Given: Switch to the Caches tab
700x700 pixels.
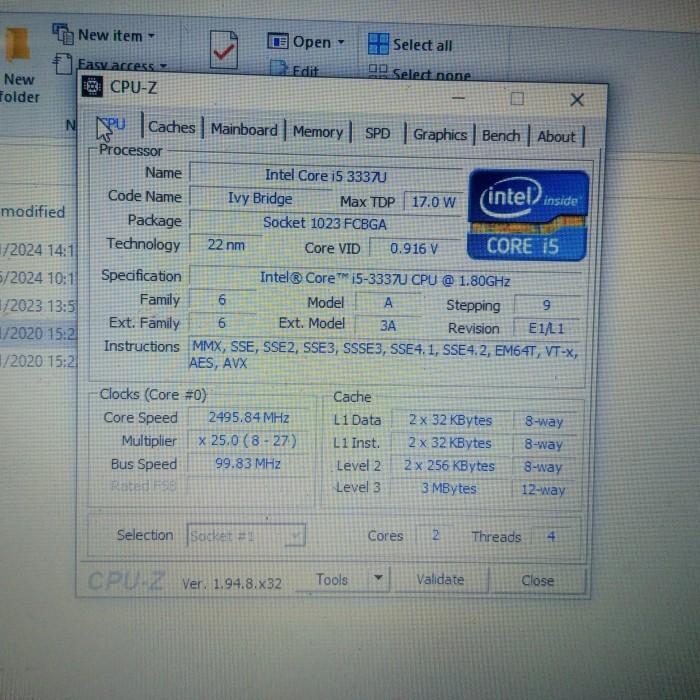Looking at the screenshot, I should coord(171,127).
